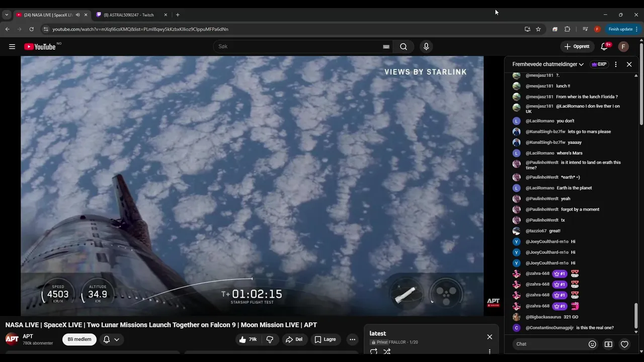Image resolution: width=644 pixels, height=362 pixels.
Task: Click the Starship live video player
Action: [252, 186]
